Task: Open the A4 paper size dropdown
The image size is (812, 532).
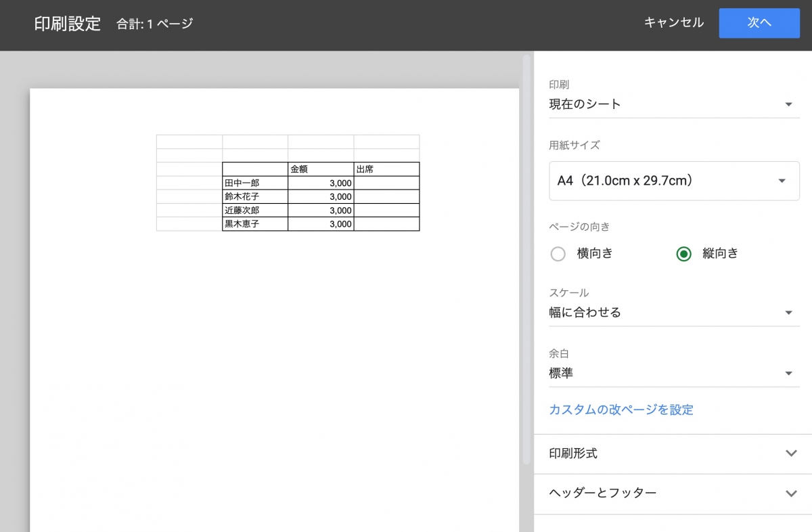Action: [x=673, y=181]
